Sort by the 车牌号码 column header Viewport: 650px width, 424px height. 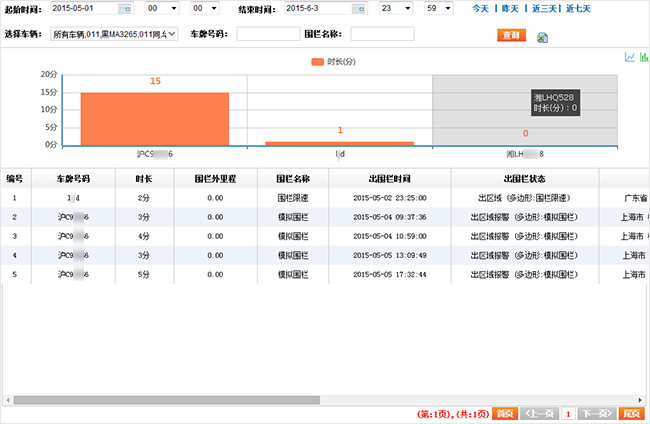click(73, 179)
